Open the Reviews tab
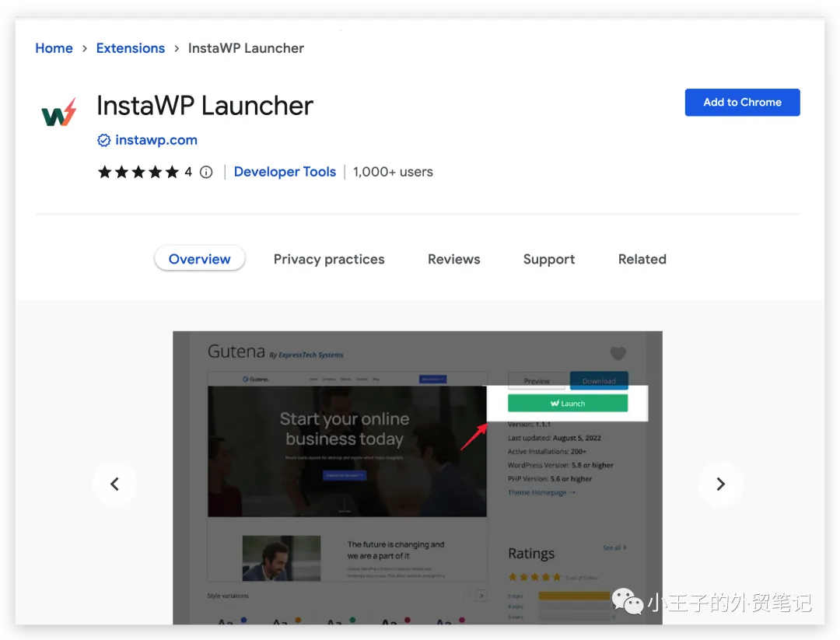This screenshot has width=840, height=640. (x=453, y=259)
